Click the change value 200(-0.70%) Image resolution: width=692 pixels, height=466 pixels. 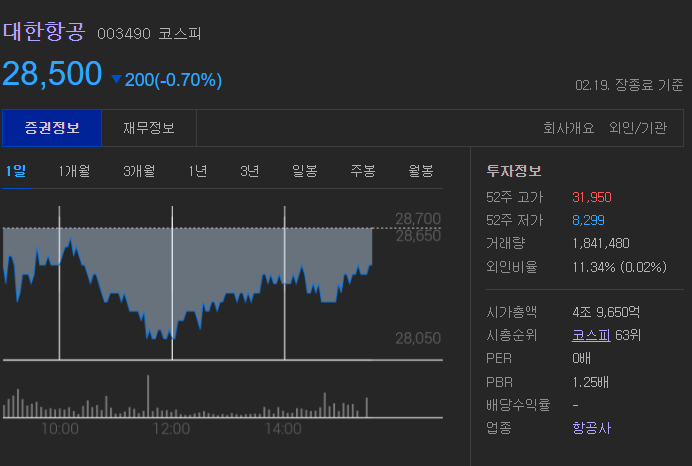pyautogui.click(x=173, y=80)
